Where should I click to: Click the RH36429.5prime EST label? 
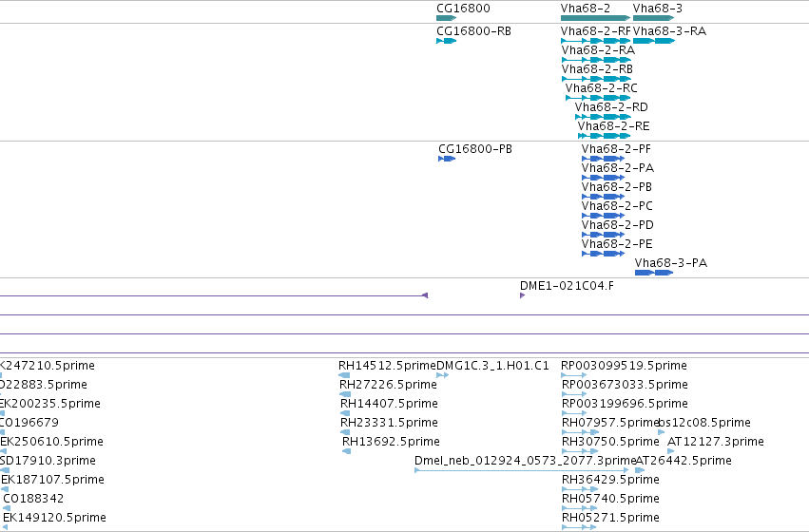point(610,480)
